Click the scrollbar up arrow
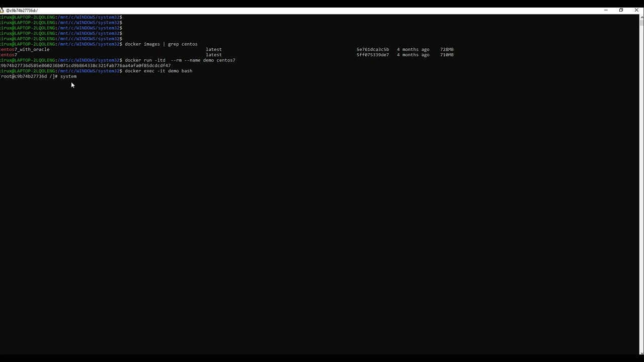 click(x=641, y=17)
